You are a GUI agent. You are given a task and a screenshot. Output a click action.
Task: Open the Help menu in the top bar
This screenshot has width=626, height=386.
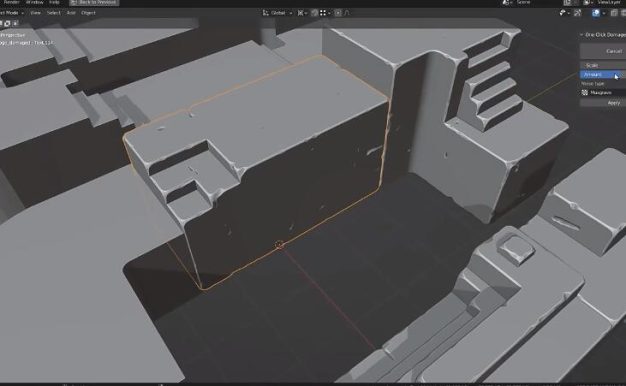[x=54, y=2]
